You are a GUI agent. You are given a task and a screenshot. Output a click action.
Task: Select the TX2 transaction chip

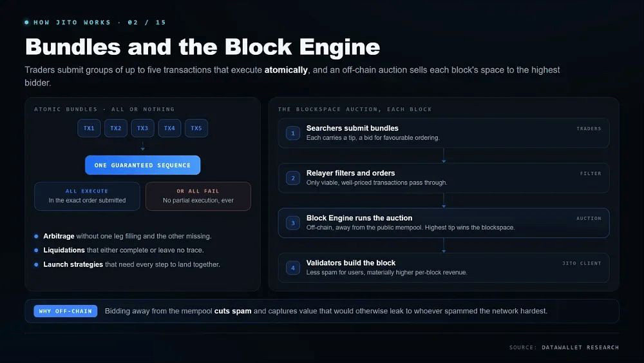116,128
